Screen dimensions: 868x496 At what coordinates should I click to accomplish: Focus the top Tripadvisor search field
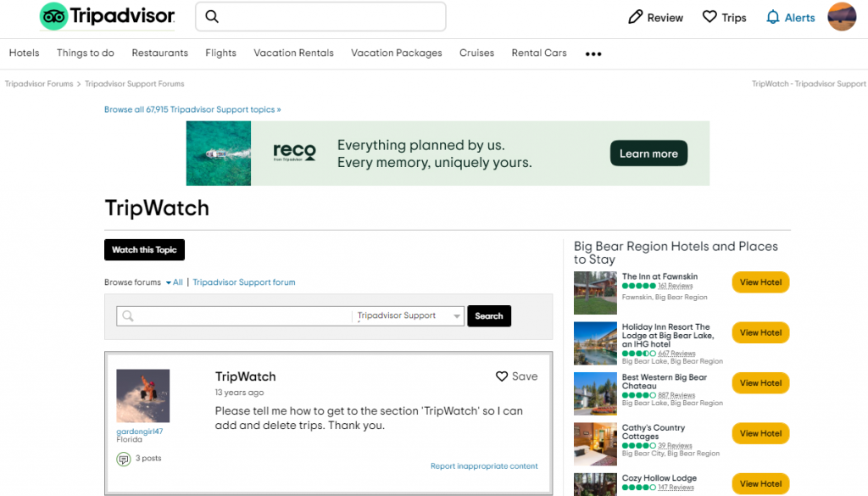[320, 17]
